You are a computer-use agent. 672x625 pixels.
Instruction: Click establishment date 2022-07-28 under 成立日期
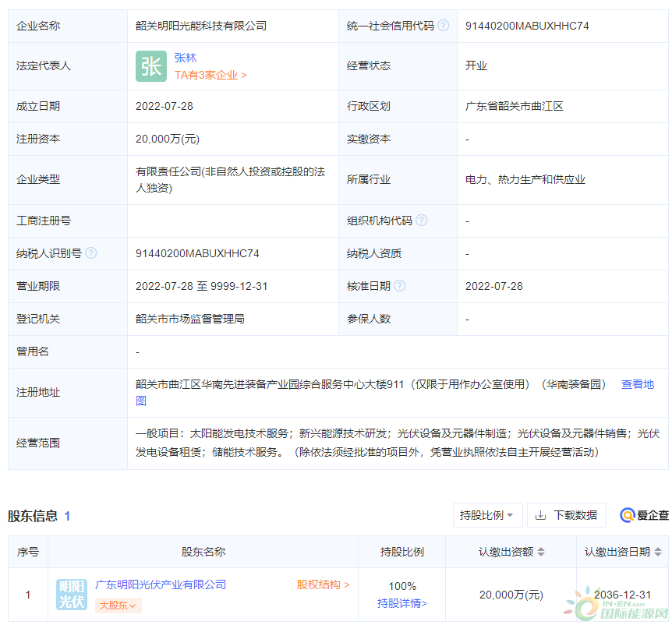pyautogui.click(x=164, y=106)
